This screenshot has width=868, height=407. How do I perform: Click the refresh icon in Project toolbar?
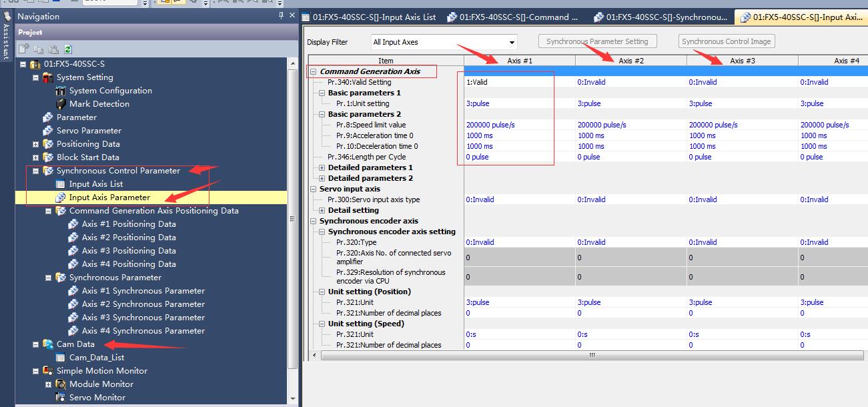pos(68,49)
